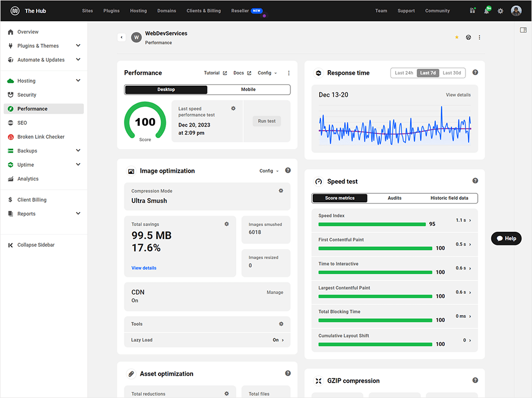Open Analytics in sidebar
The height and width of the screenshot is (398, 532).
click(x=44, y=179)
